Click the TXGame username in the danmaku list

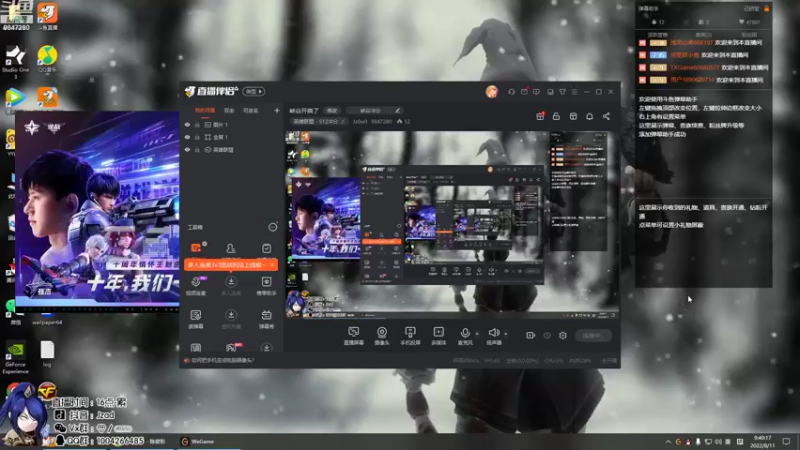pos(695,67)
